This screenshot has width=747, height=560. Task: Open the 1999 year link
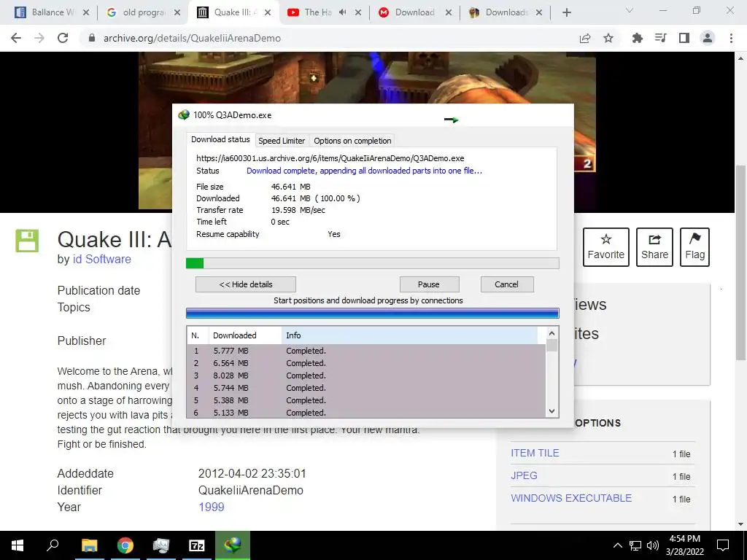[x=212, y=507]
